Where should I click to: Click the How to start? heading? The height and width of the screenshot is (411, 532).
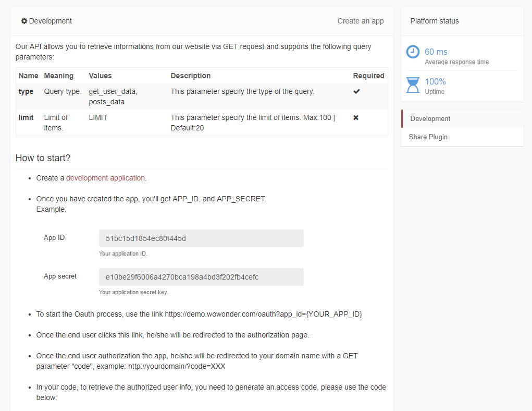pyautogui.click(x=43, y=158)
